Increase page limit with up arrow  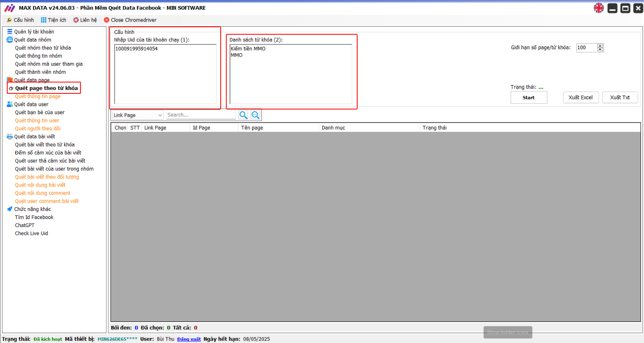pyautogui.click(x=600, y=46)
